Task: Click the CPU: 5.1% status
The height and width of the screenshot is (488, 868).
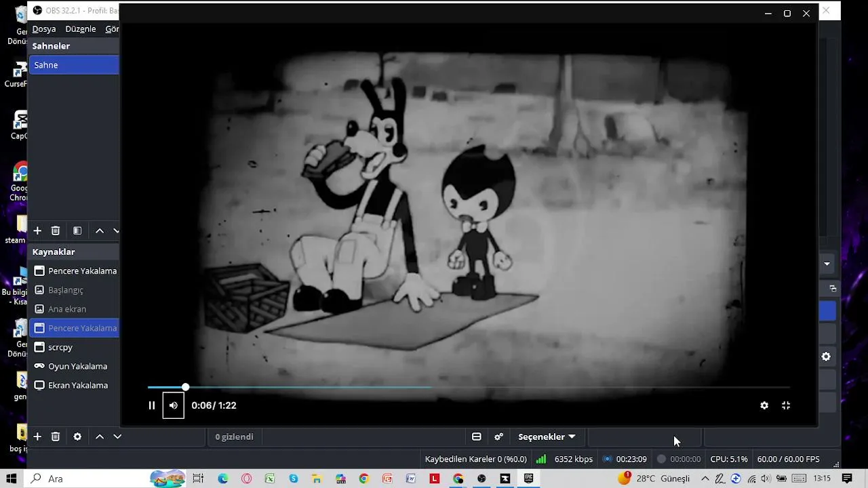Action: coord(729,459)
